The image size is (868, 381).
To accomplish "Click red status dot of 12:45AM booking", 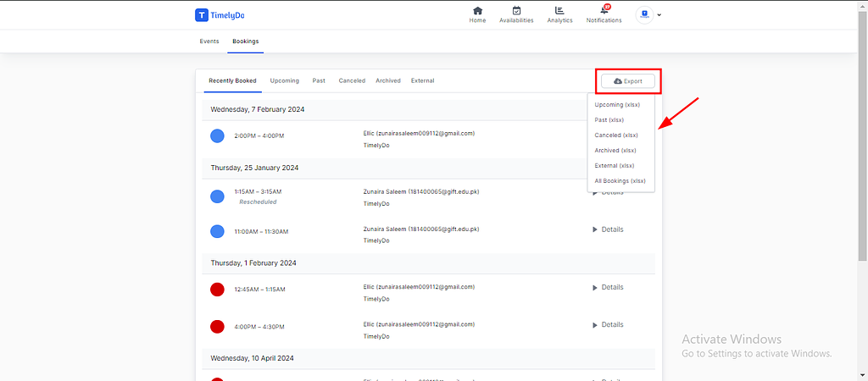I will pos(217,290).
